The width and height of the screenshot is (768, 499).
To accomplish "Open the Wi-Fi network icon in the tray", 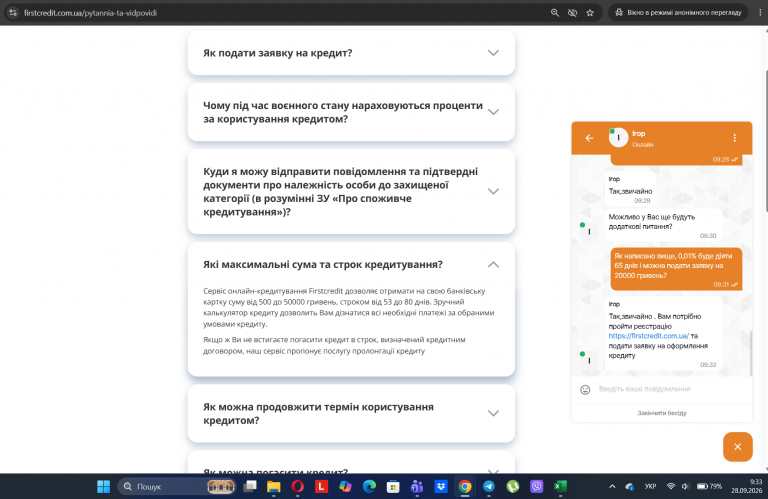I will [x=671, y=486].
